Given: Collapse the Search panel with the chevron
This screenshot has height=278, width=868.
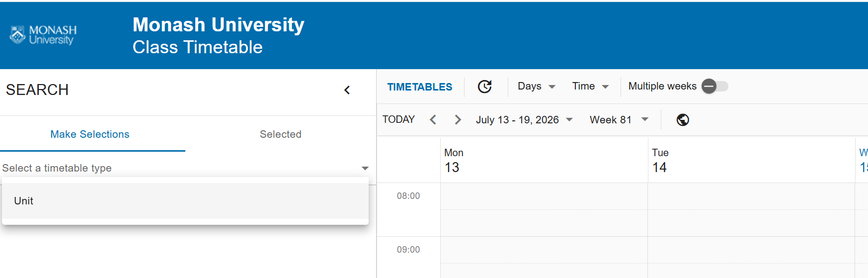Looking at the screenshot, I should coord(347,90).
